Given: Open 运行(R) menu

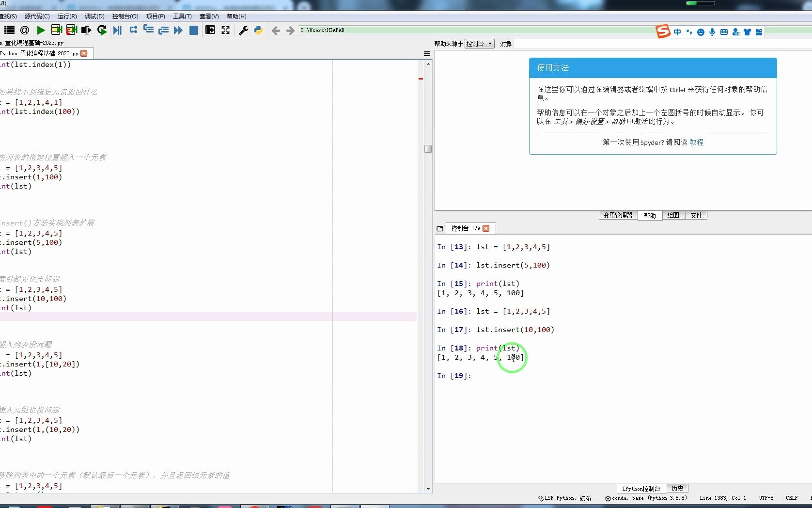Looking at the screenshot, I should (x=67, y=16).
